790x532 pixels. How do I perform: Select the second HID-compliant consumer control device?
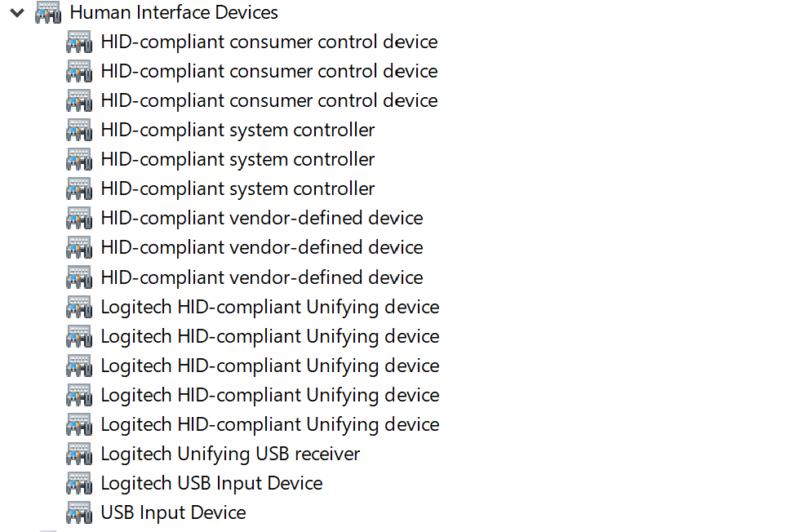[x=269, y=71]
